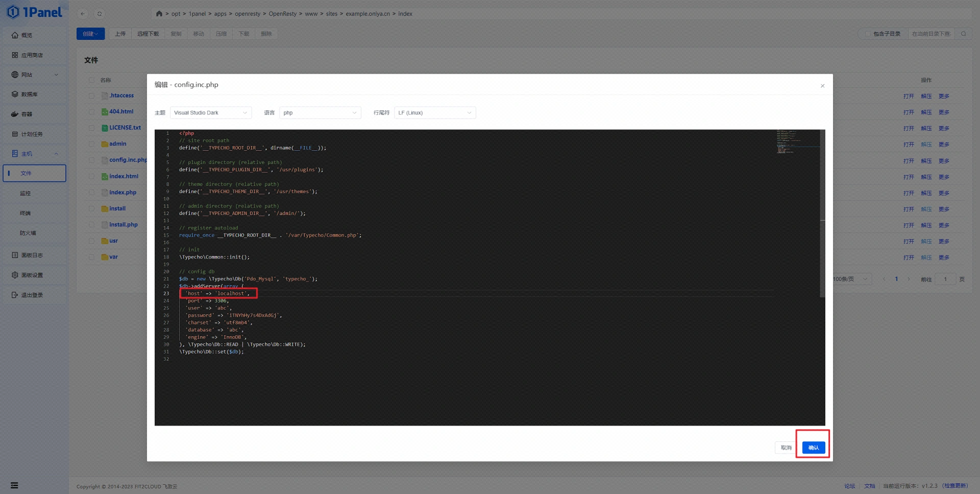
Task: Expand the 网站 sidebar menu chevron
Action: pos(56,75)
